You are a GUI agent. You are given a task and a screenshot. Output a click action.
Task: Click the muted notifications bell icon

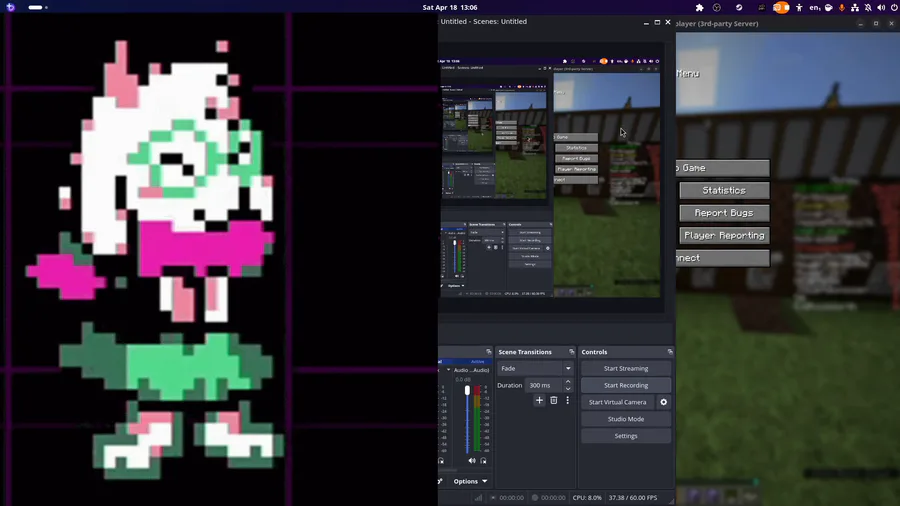pyautogui.click(x=868, y=7)
